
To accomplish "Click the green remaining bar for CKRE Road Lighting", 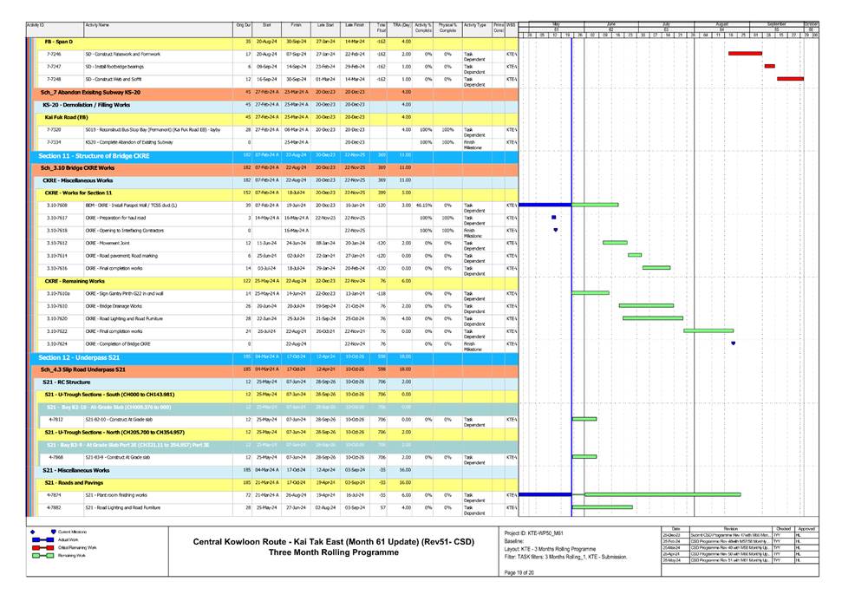I will click(652, 317).
